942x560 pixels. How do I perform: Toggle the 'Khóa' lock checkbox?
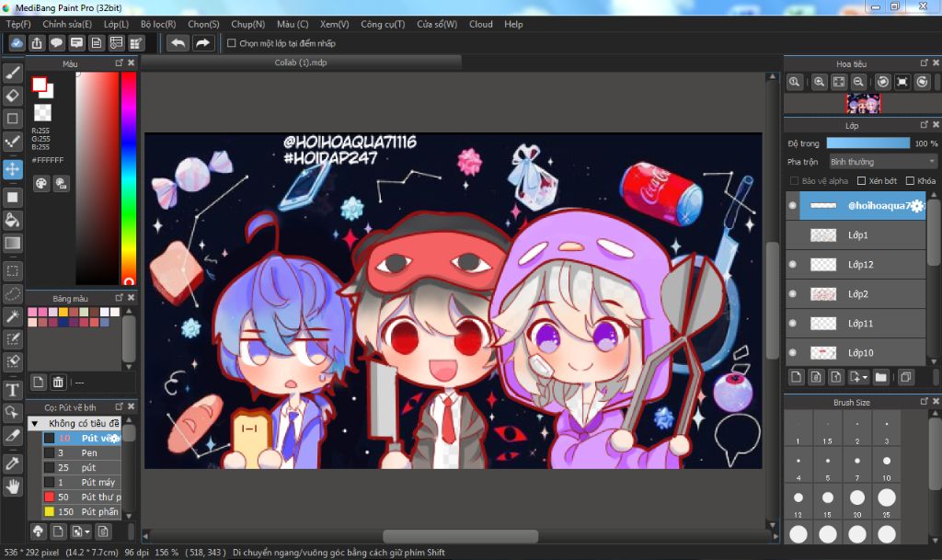[x=910, y=180]
